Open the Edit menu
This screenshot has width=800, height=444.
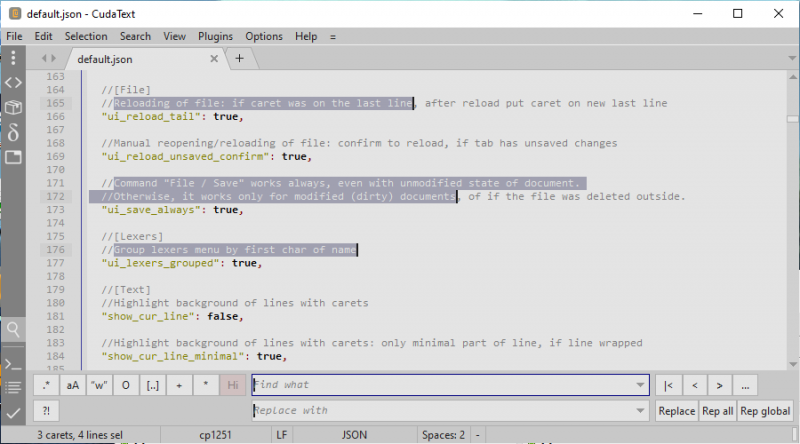(43, 36)
